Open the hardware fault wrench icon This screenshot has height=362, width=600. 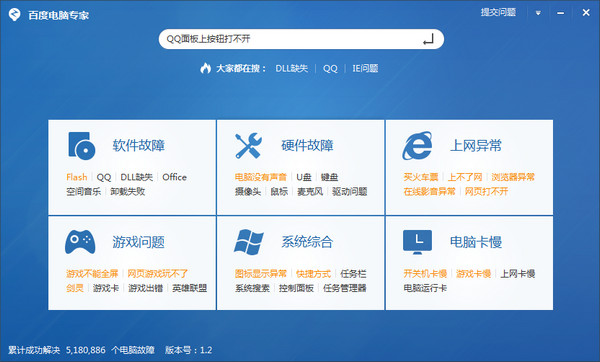[x=248, y=145]
